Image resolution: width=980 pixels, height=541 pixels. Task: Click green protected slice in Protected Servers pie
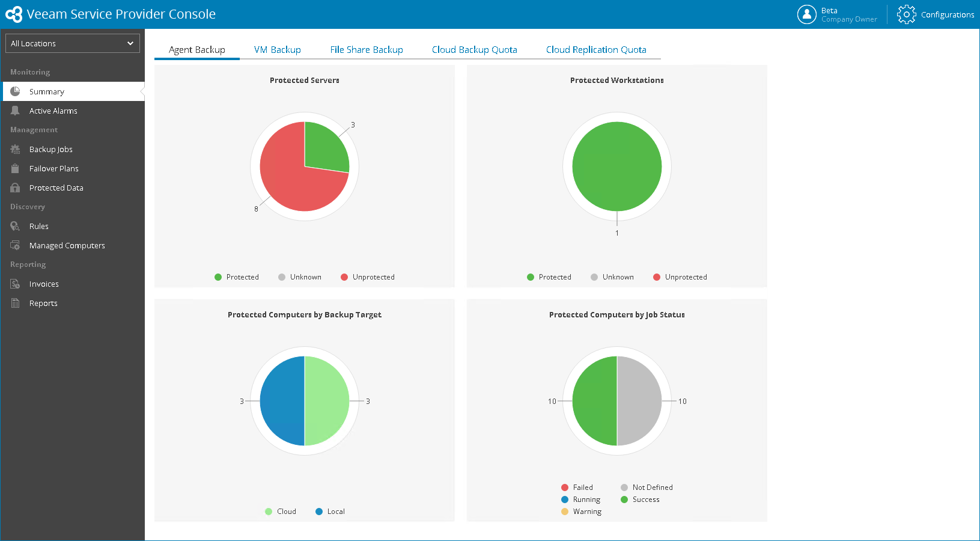pyautogui.click(x=324, y=148)
